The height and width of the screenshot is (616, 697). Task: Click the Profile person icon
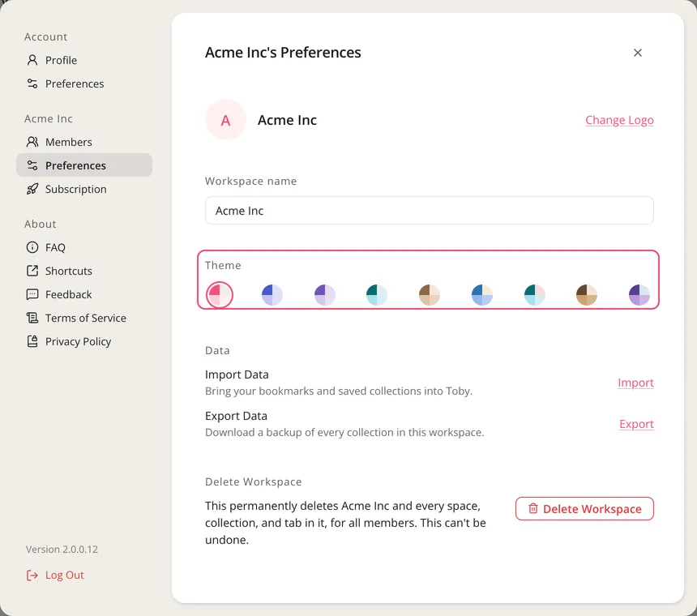pyautogui.click(x=32, y=60)
